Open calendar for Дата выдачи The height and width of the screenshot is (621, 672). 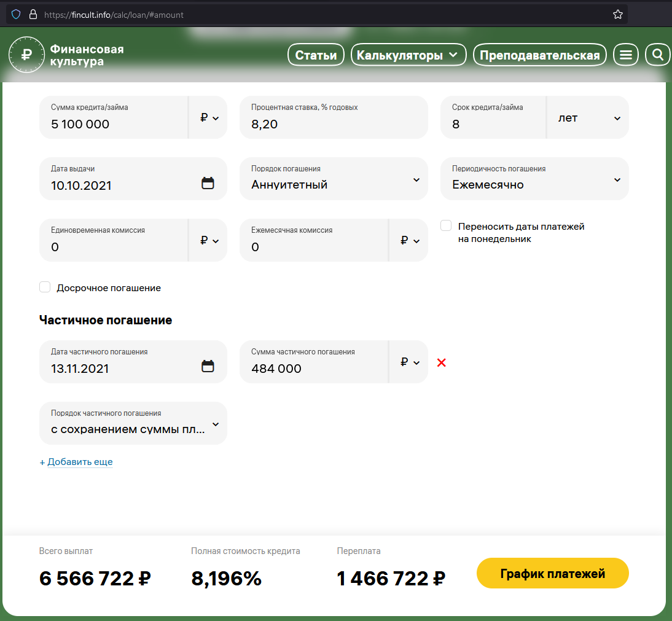click(x=208, y=183)
